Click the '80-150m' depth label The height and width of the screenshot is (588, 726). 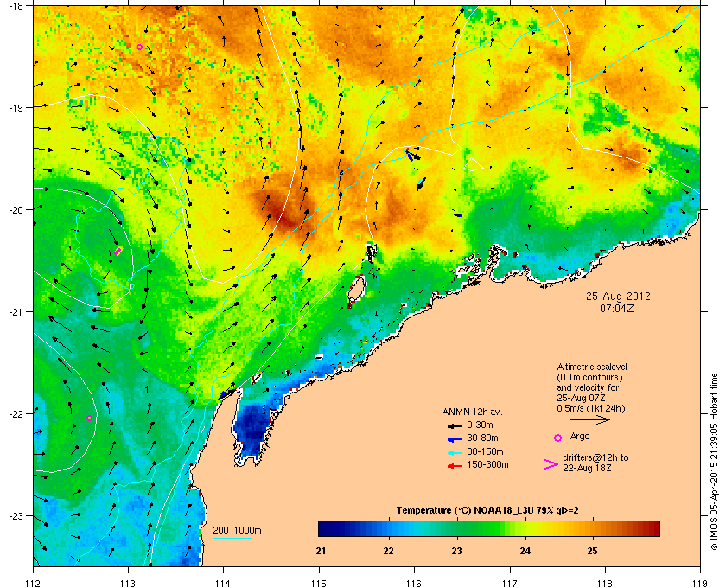(485, 451)
